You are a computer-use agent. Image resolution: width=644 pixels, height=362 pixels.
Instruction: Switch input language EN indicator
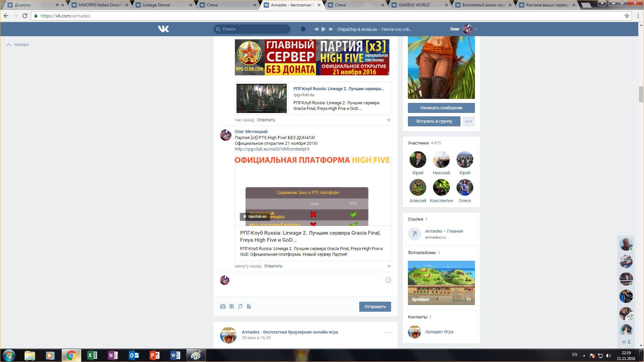pos(575,355)
